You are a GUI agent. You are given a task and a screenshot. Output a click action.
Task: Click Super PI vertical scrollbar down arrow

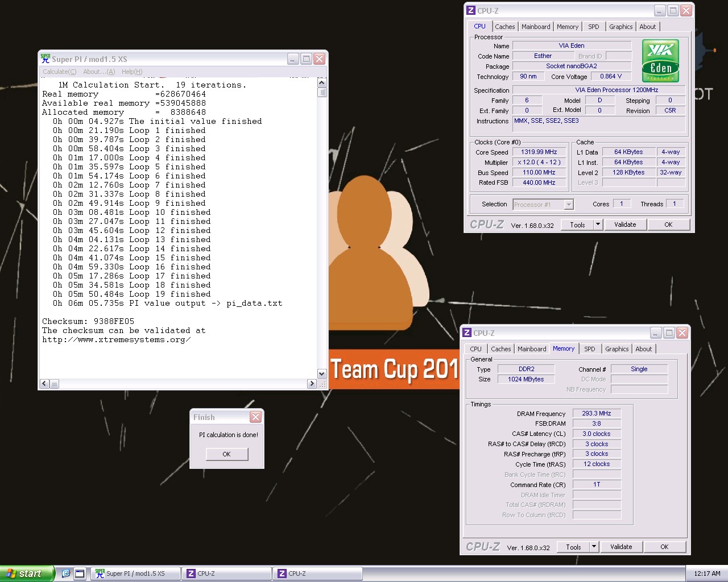pyautogui.click(x=322, y=374)
